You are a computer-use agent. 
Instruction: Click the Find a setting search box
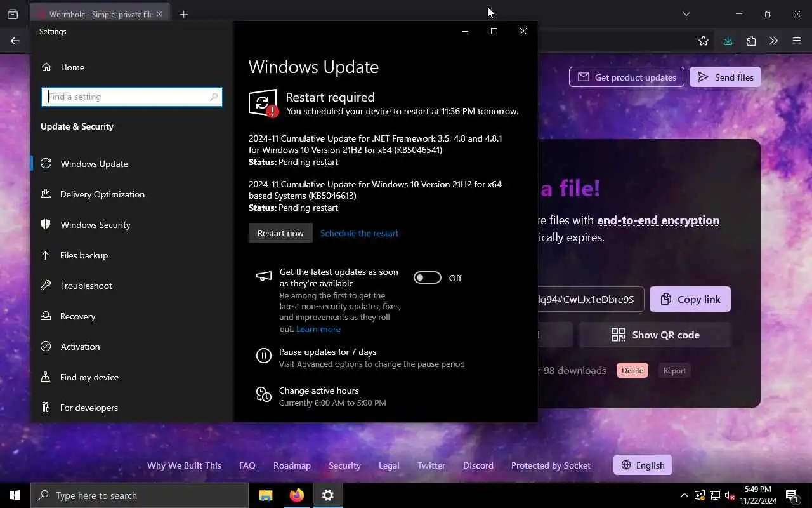point(132,97)
